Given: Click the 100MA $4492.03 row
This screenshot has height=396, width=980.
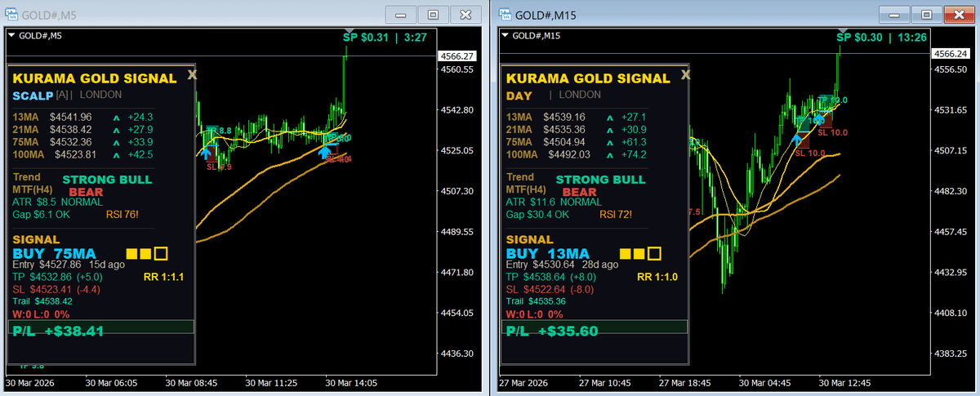Looking at the screenshot, I should coord(576,154).
